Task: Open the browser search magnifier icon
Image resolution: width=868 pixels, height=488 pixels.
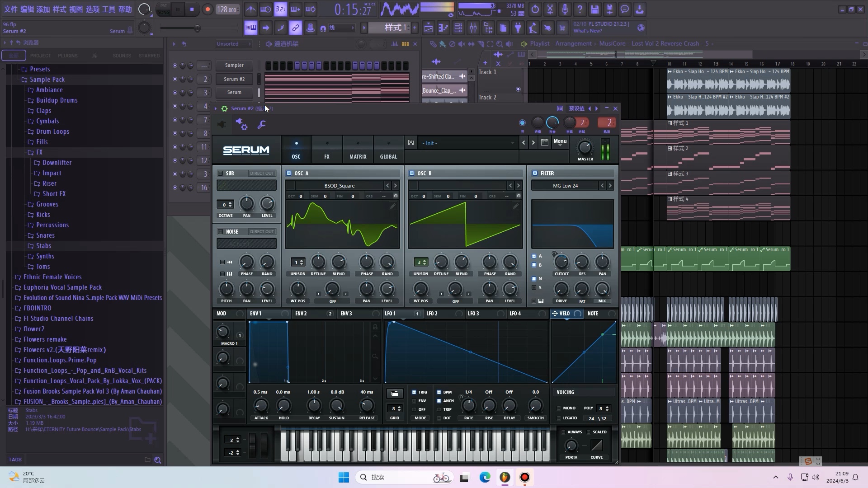Action: pyautogui.click(x=158, y=460)
